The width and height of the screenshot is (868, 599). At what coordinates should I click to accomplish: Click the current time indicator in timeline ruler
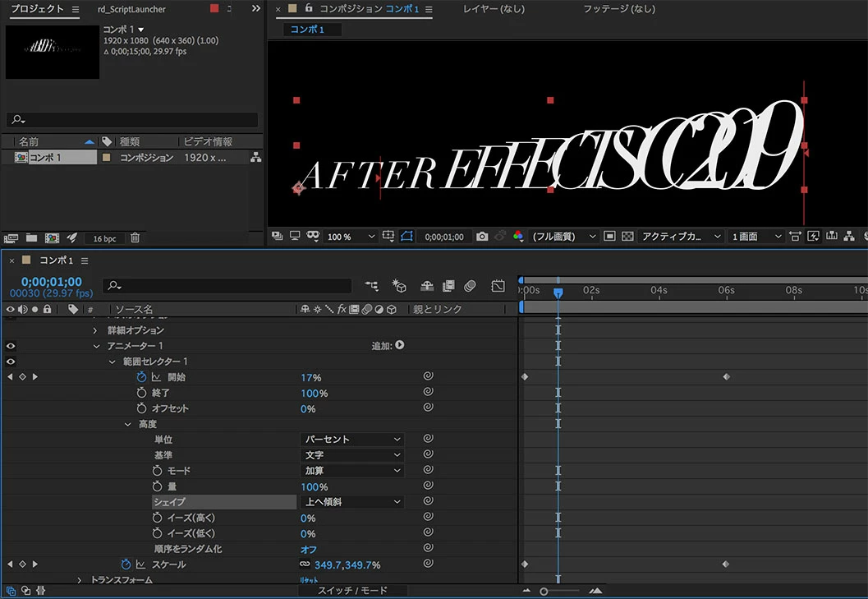tap(558, 292)
